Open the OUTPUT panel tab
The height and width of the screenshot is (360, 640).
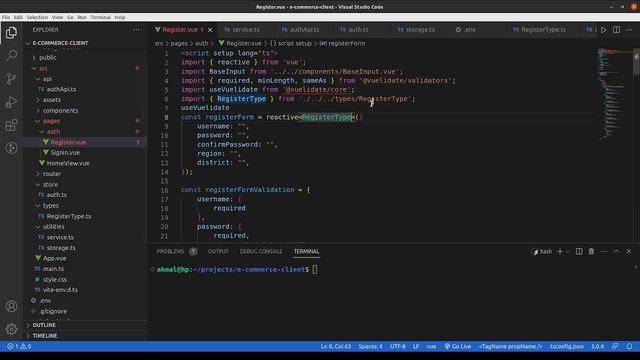point(218,251)
